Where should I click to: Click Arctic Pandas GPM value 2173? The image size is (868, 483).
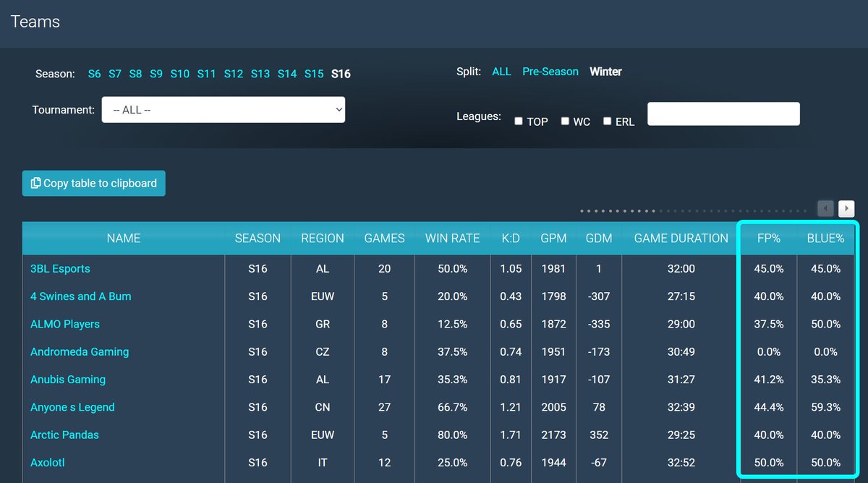click(x=553, y=435)
